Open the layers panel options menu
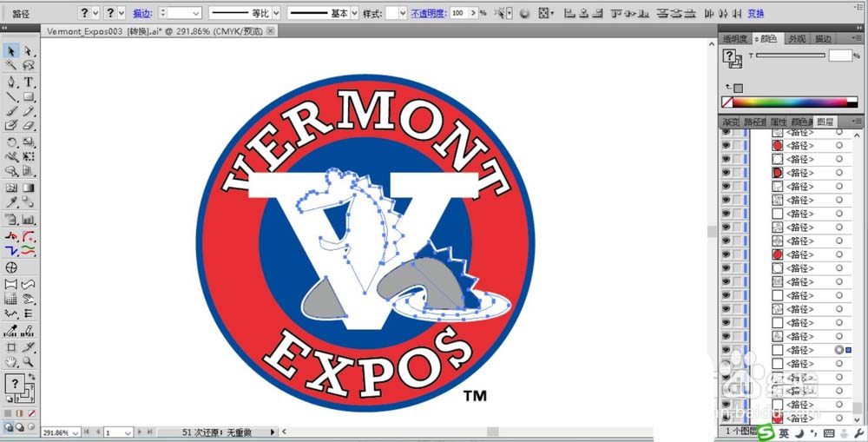The height and width of the screenshot is (442, 868). pos(856,122)
